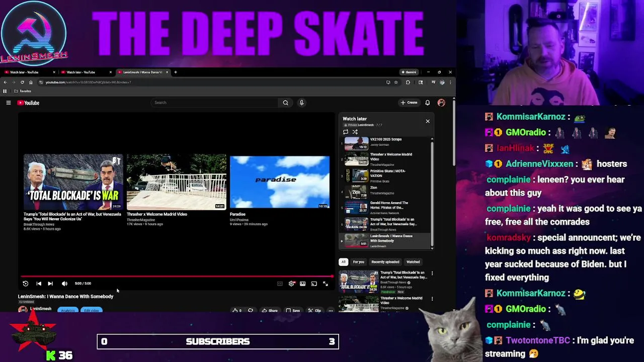Select the Recently uploaded filter chip
Image resolution: width=644 pixels, height=362 pixels.
[385, 262]
